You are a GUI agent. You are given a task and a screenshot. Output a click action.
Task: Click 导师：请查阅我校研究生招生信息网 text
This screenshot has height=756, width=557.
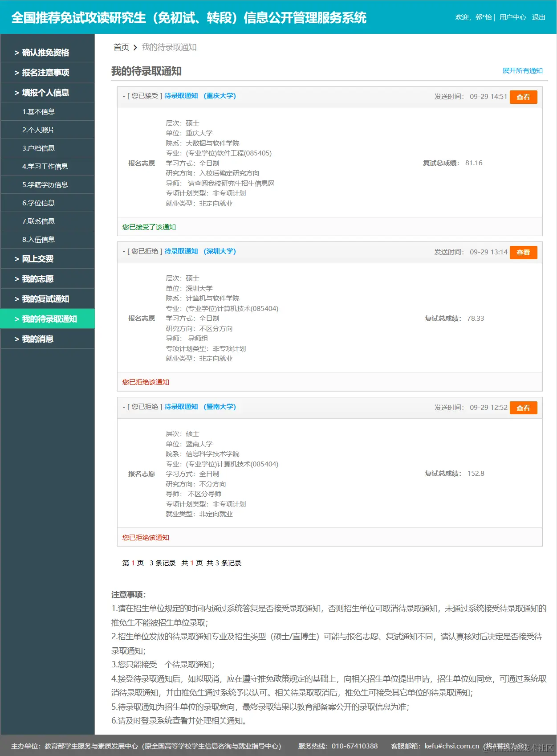point(220,184)
